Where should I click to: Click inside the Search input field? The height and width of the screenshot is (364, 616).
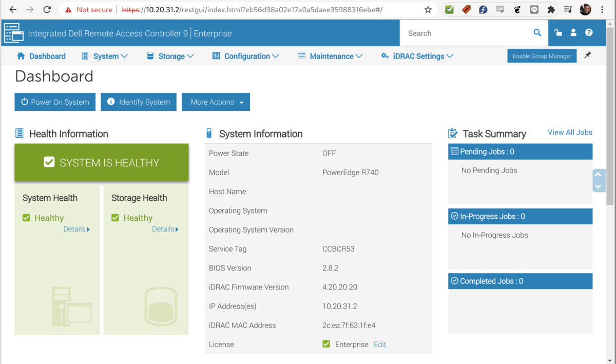[x=465, y=33]
